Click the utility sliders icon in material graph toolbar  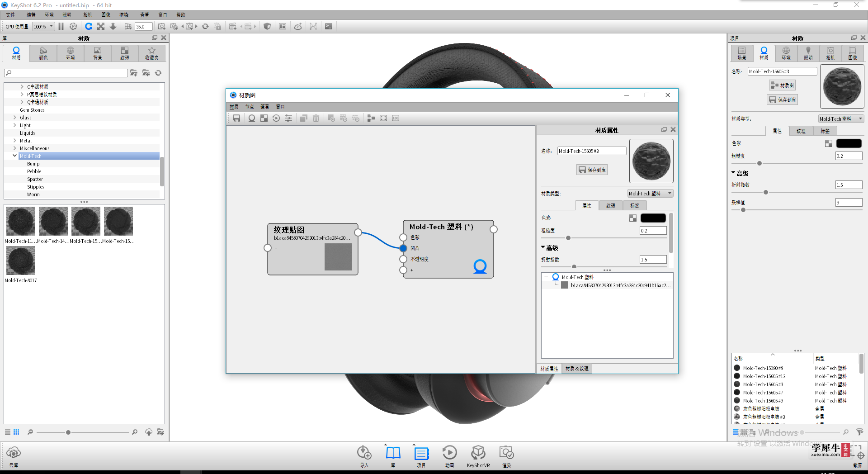coord(288,118)
